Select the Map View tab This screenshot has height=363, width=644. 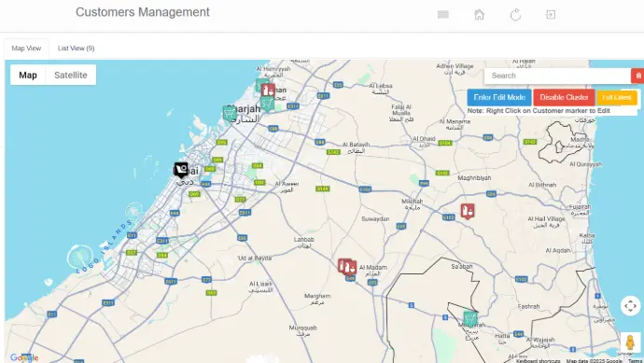coord(26,49)
